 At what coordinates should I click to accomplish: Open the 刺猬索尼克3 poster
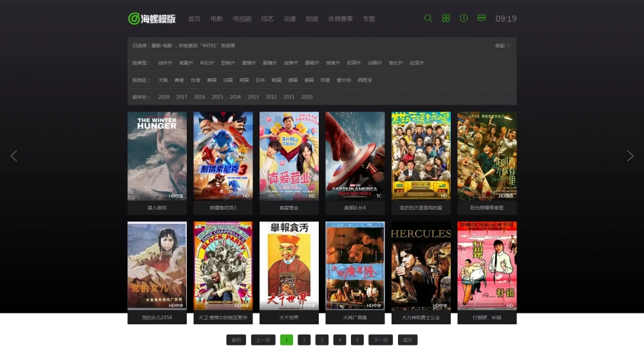tap(223, 156)
